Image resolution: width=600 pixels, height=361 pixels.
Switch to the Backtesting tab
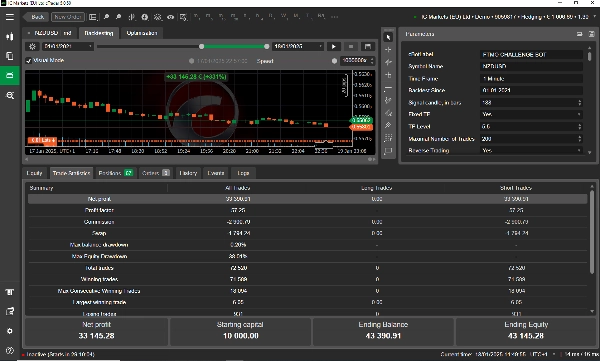point(99,33)
